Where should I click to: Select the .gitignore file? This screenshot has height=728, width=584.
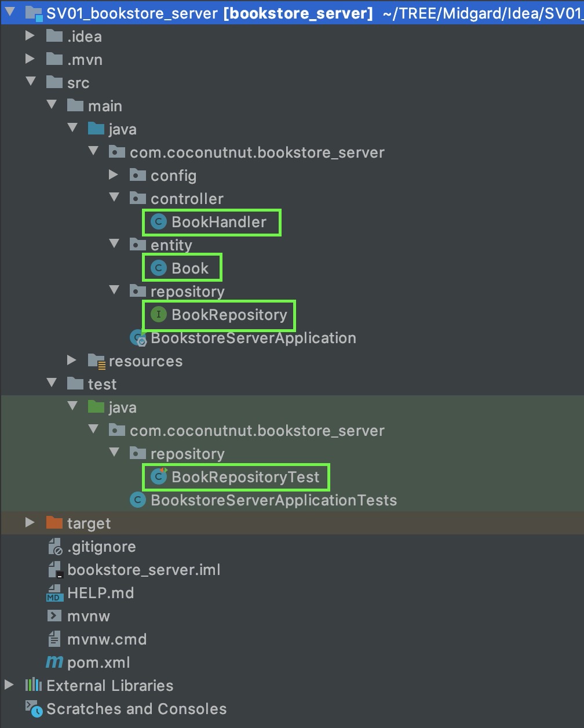tap(101, 547)
